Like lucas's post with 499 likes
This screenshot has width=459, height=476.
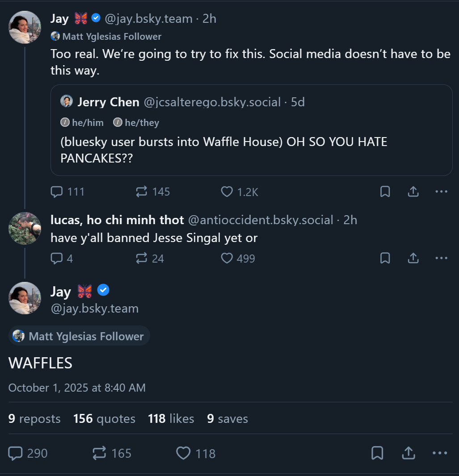pos(227,259)
